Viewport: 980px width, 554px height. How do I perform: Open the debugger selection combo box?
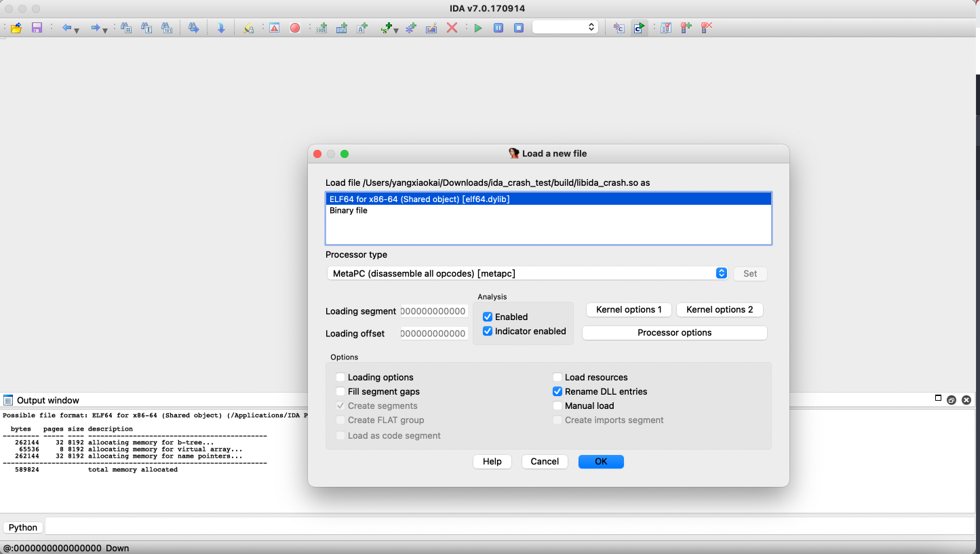click(x=564, y=27)
